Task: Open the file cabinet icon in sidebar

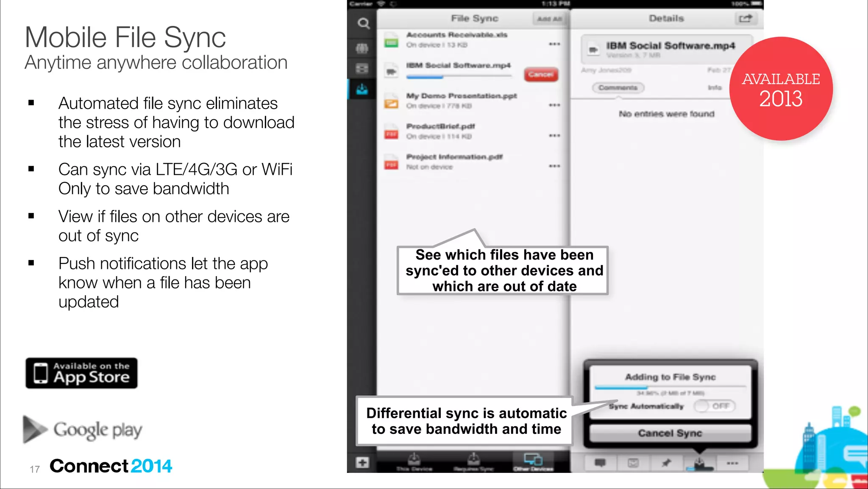Action: pos(362,69)
